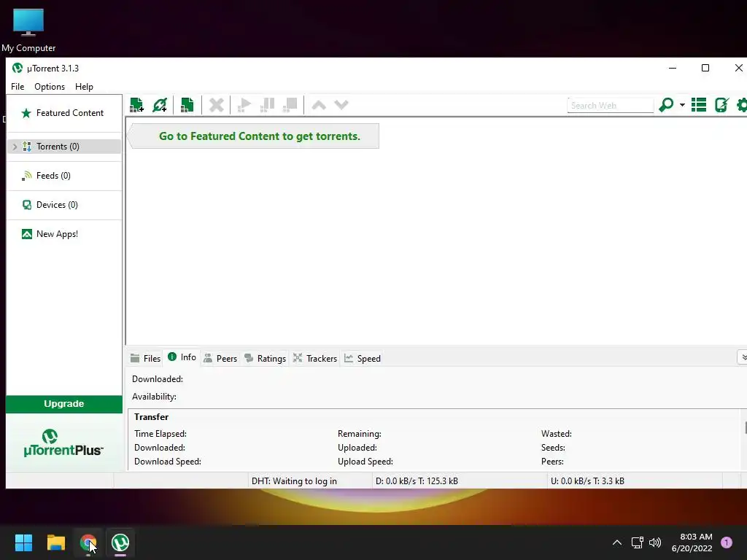The image size is (747, 560).
Task: Open the Options menu
Action: pos(50,87)
